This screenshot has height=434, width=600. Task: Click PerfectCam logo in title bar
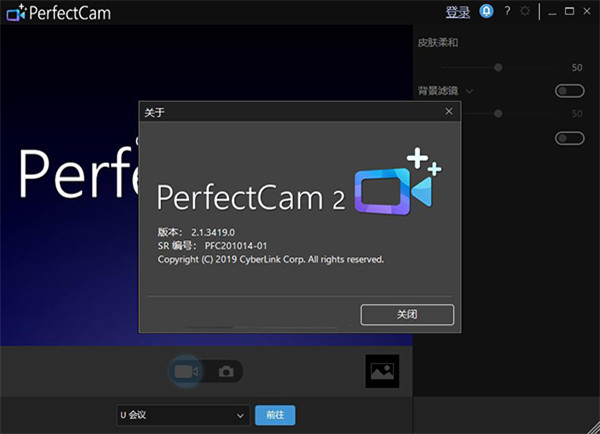tap(59, 13)
